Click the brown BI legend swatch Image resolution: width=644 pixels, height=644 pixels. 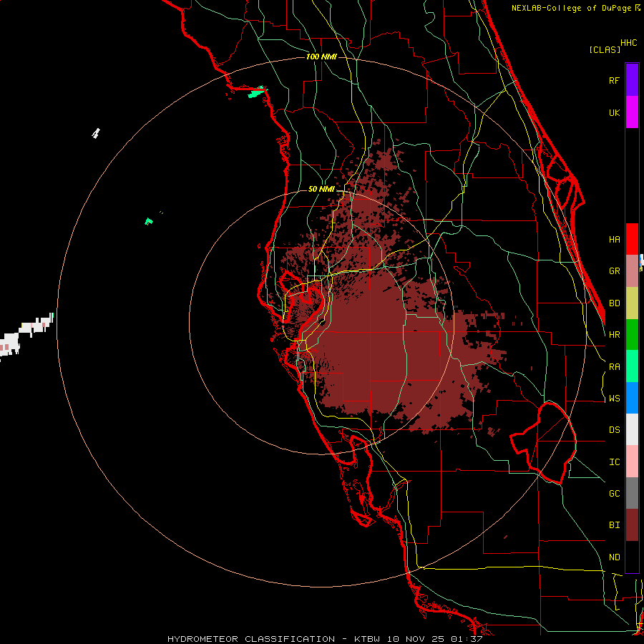[632, 525]
